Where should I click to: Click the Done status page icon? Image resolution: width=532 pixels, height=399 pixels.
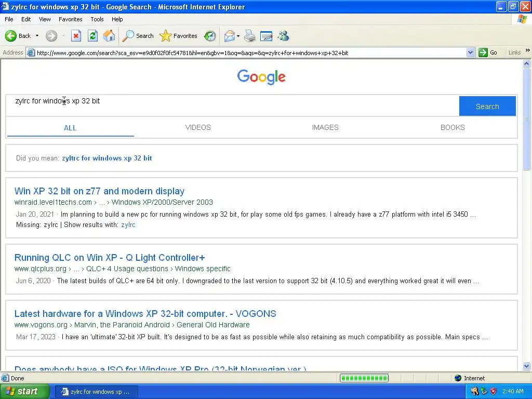coord(5,378)
